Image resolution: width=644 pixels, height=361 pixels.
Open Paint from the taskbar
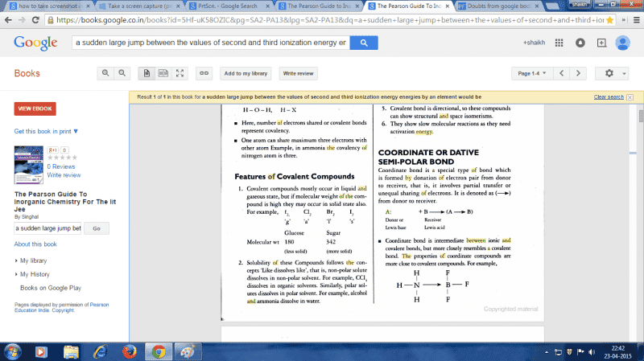tap(188, 352)
